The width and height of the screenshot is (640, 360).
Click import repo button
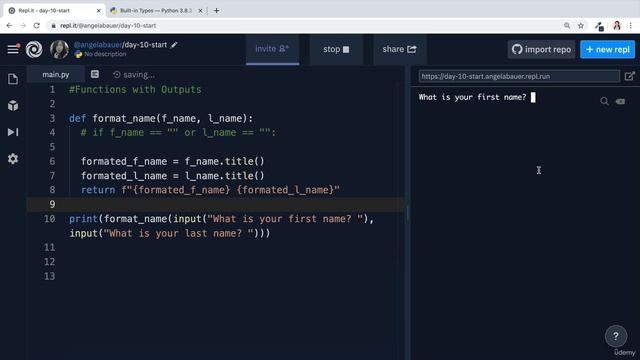[541, 49]
